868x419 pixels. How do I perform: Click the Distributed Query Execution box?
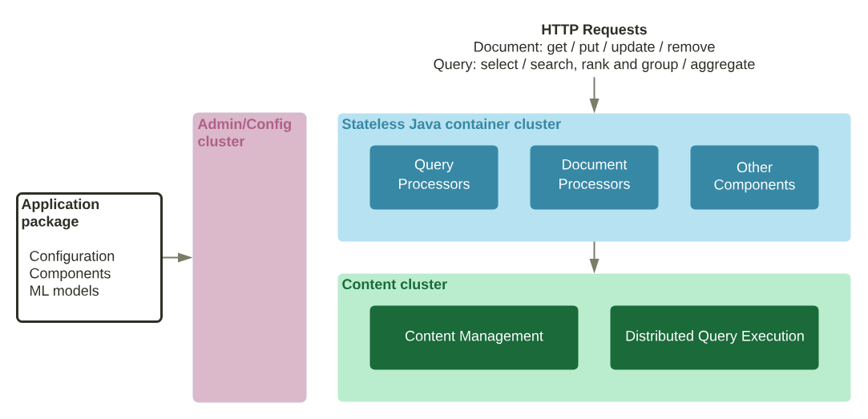714,337
